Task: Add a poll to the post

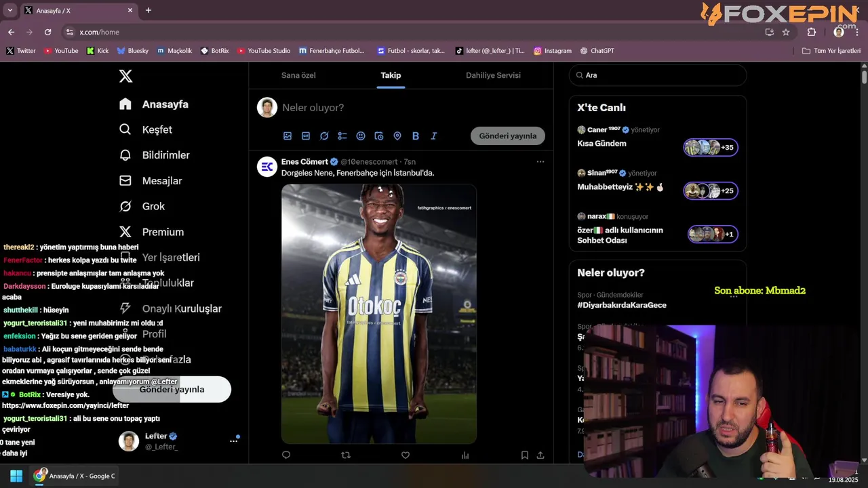Action: click(342, 136)
